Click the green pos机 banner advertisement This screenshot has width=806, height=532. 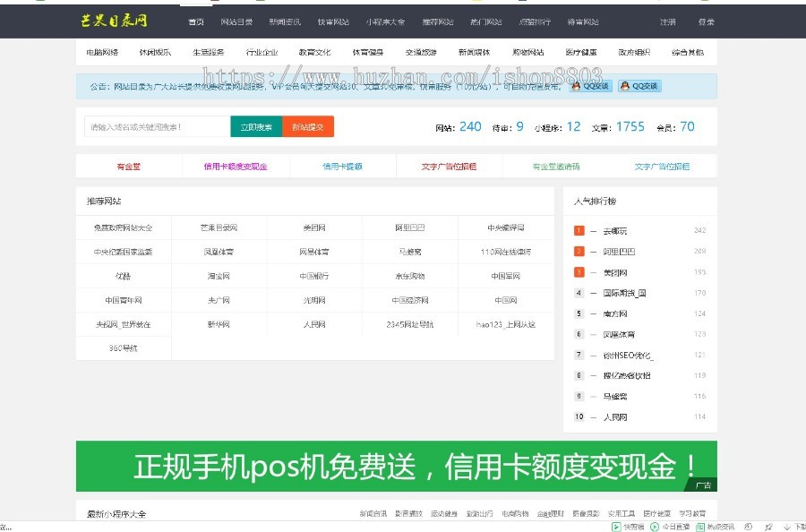point(403,466)
